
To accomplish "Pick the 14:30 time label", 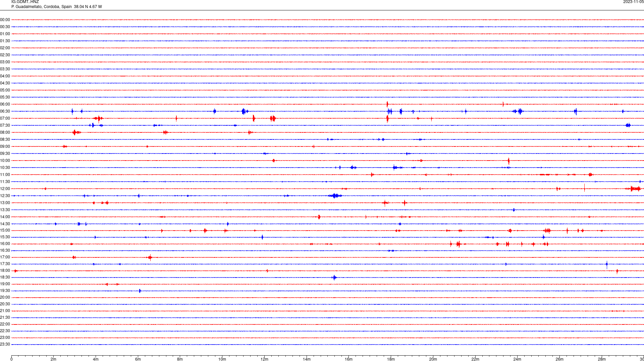I will 5,224.
